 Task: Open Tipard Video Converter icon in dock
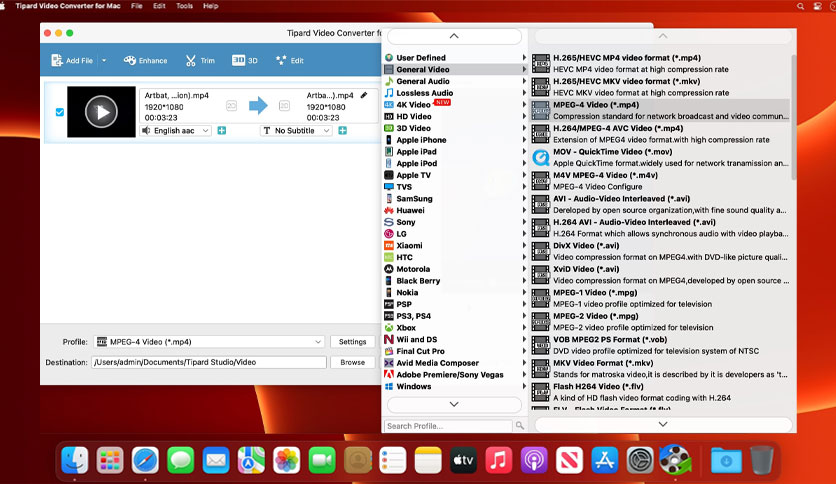[675, 459]
